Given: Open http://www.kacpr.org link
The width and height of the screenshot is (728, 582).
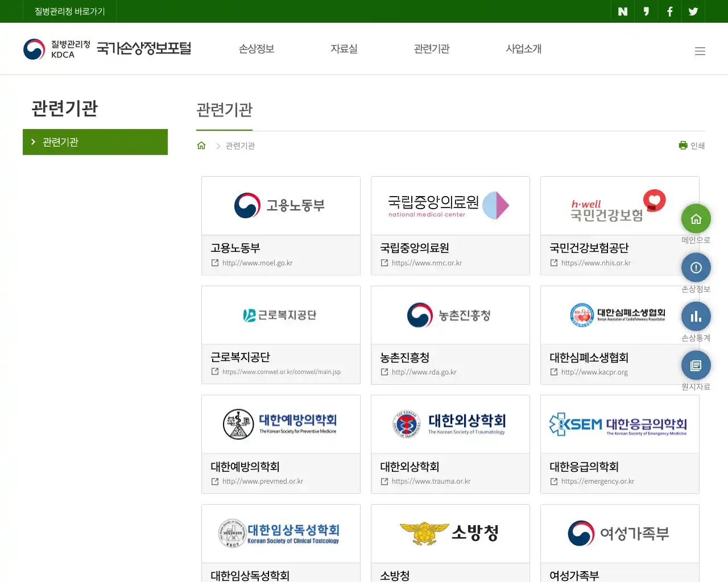Looking at the screenshot, I should point(594,372).
